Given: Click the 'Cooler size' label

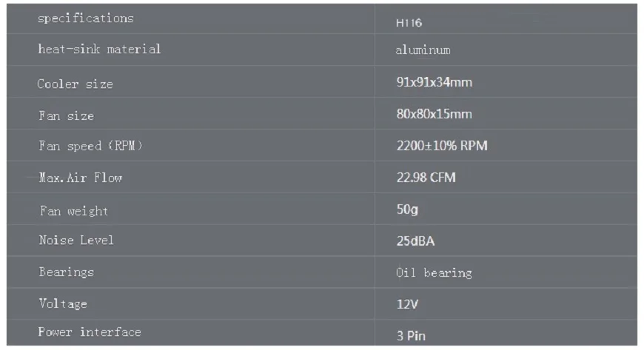Looking at the screenshot, I should pos(75,84).
